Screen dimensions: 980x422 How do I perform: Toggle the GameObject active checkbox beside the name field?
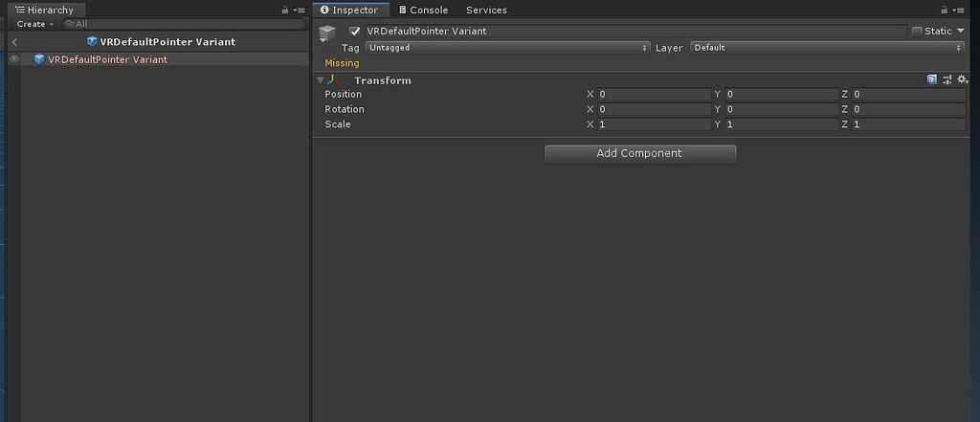coord(355,32)
